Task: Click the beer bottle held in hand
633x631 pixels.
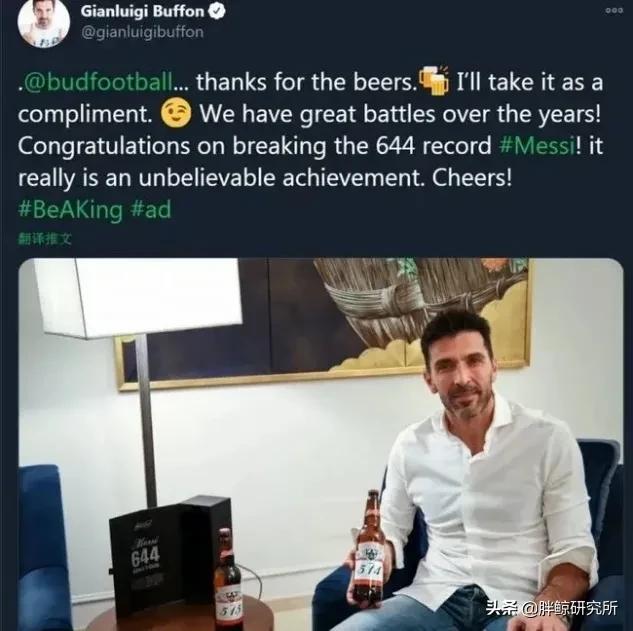Action: 368,551
